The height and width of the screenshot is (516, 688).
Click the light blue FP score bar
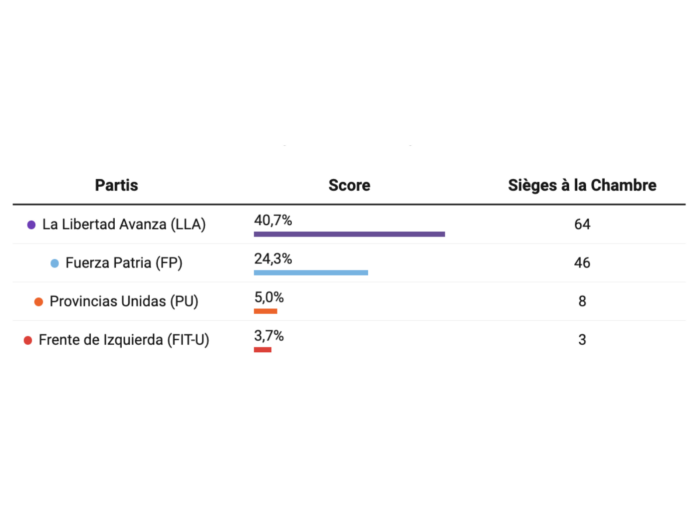point(311,272)
